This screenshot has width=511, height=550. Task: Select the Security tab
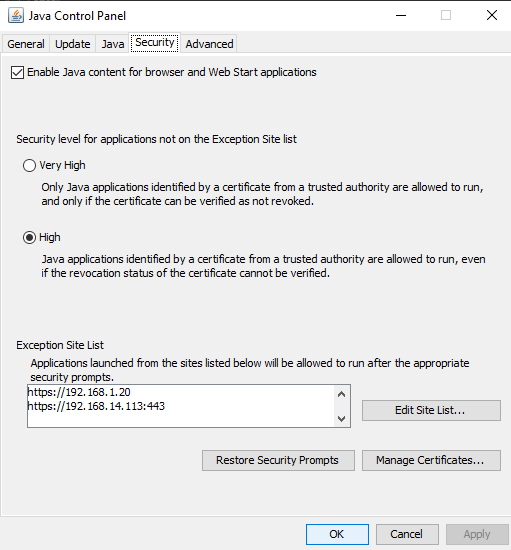(155, 42)
